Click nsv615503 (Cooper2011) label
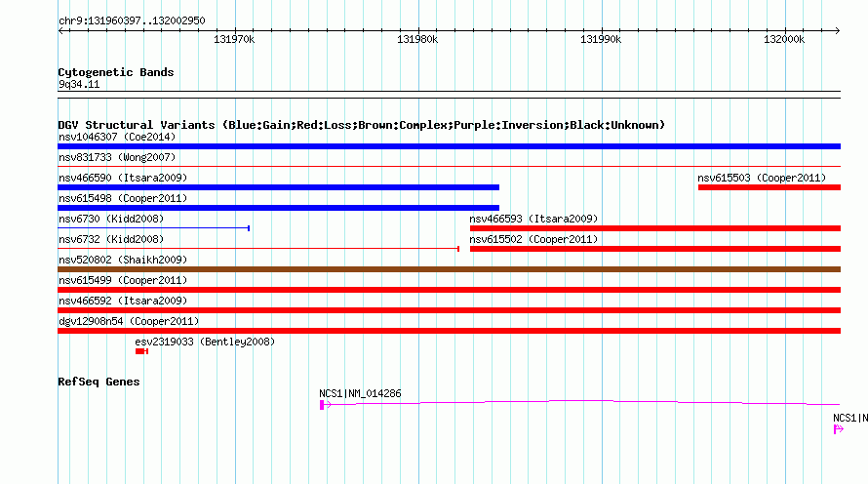 tap(762, 178)
